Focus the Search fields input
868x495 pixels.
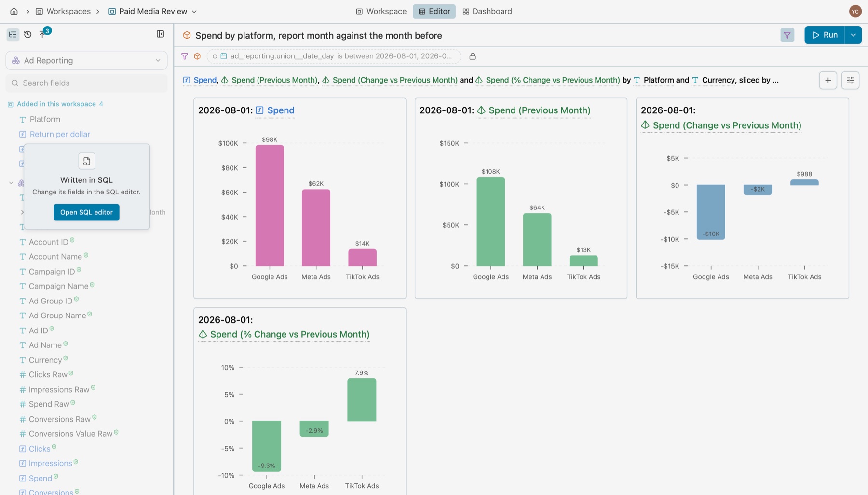click(x=86, y=83)
